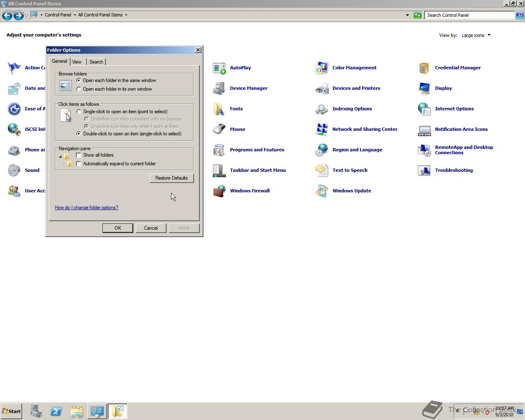The width and height of the screenshot is (525, 420).
Task: Open the Ease of Access icon
Action: tap(14, 109)
